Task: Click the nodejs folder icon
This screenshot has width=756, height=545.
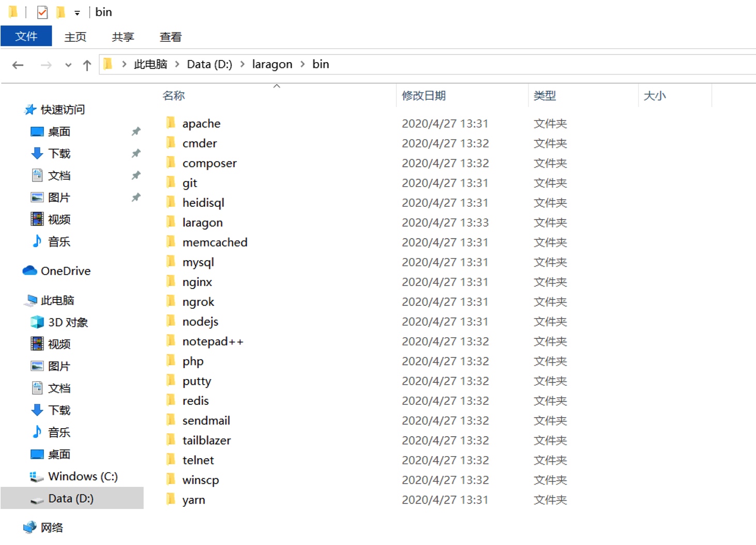Action: [x=171, y=321]
